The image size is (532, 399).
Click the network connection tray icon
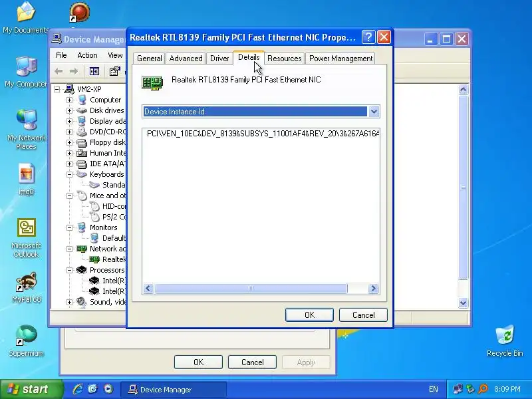pos(458,389)
